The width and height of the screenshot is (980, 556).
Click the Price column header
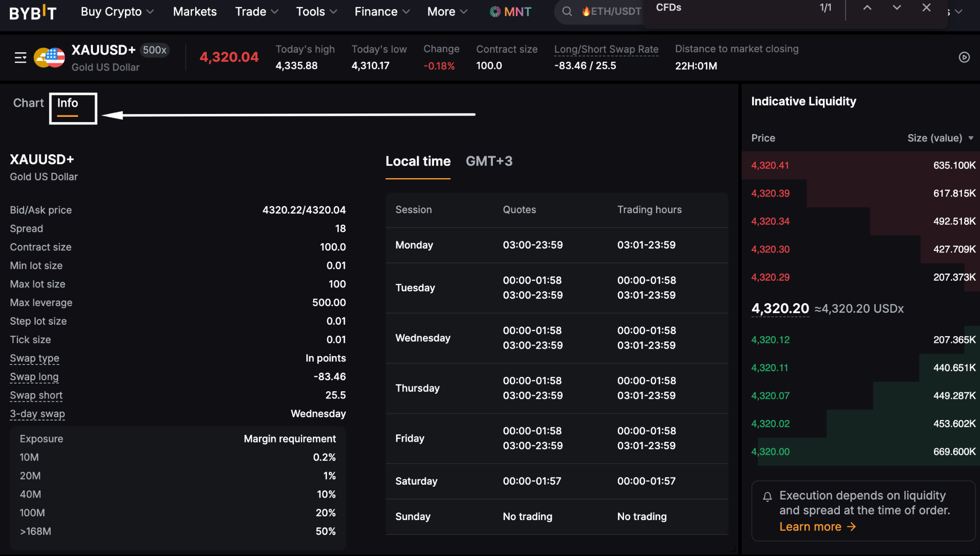point(763,138)
